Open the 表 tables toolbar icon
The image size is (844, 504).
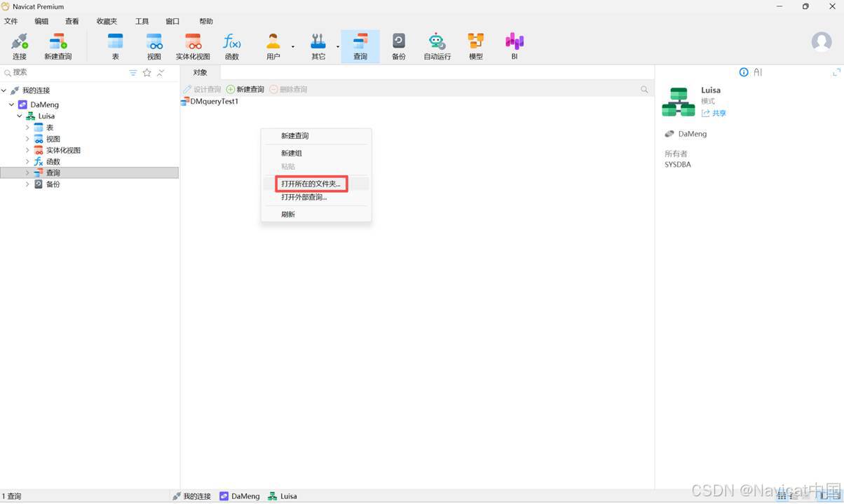click(116, 46)
